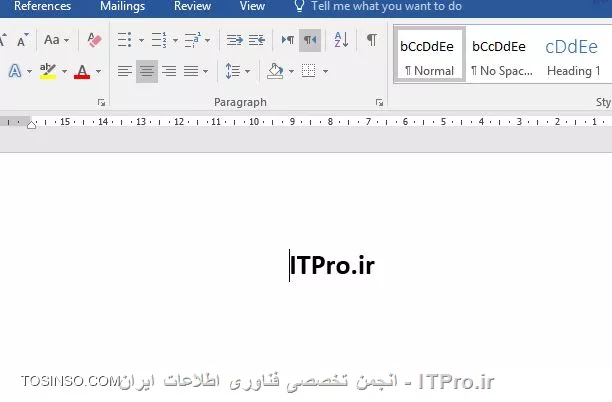
Task: Apply multilevel list formatting
Action: coord(192,40)
